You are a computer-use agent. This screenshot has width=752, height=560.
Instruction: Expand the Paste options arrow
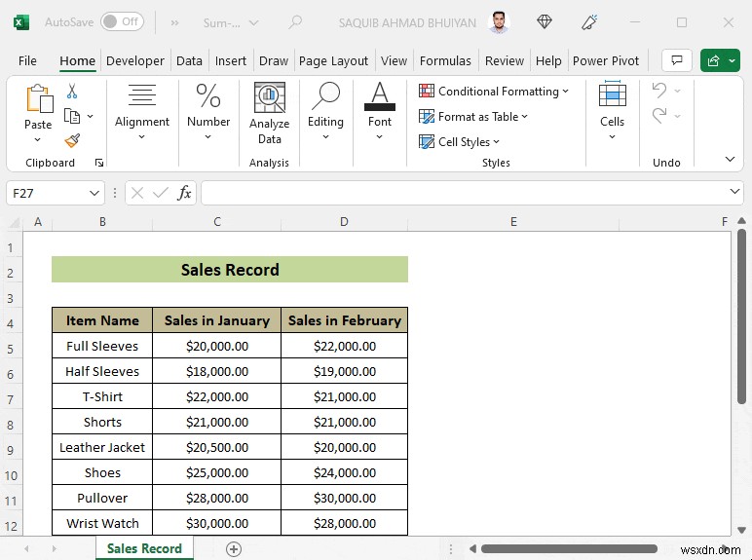(x=37, y=139)
